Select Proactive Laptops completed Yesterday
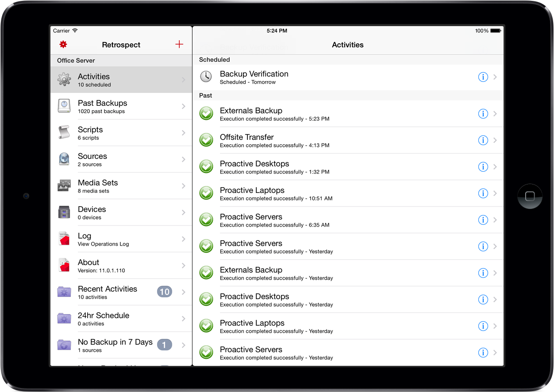The height and width of the screenshot is (392, 554). coord(348,326)
